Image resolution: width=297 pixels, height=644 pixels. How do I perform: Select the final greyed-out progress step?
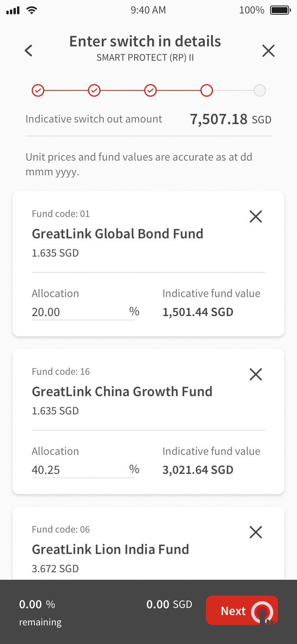[x=260, y=91]
